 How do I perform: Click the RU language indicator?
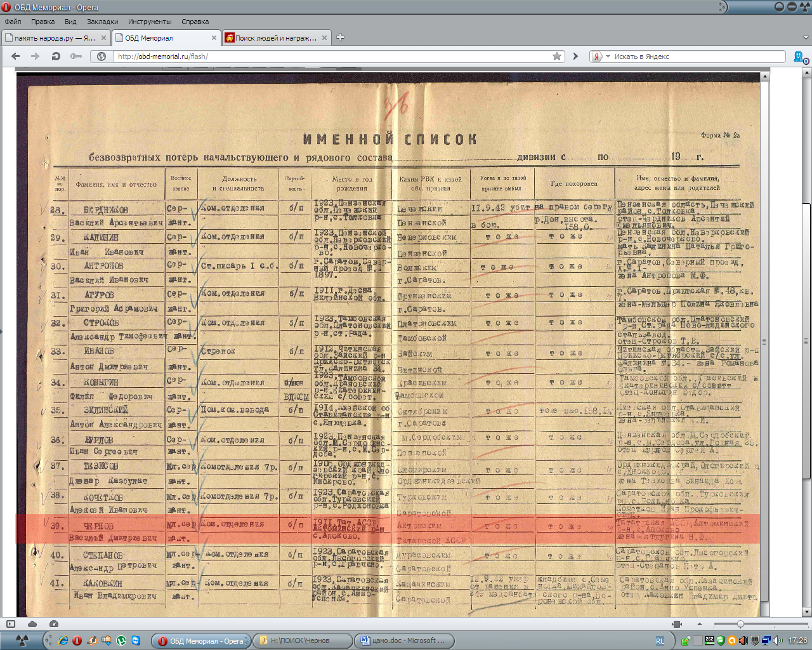(660, 640)
